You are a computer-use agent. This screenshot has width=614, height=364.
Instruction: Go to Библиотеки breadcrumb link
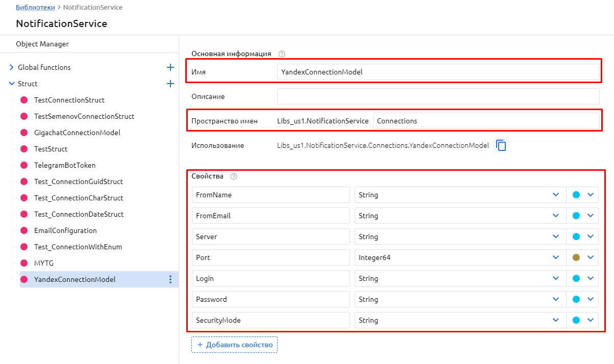coord(35,8)
